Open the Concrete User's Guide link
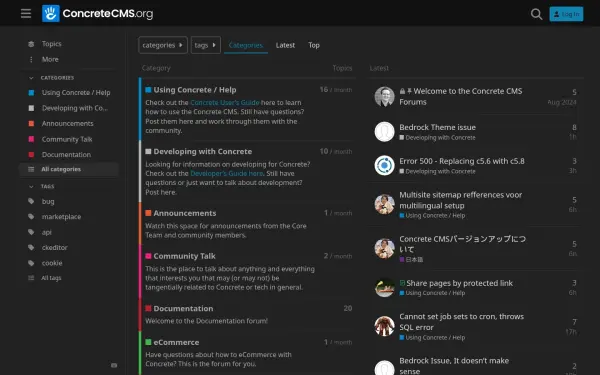Screen dimensions: 600x375 (225, 103)
